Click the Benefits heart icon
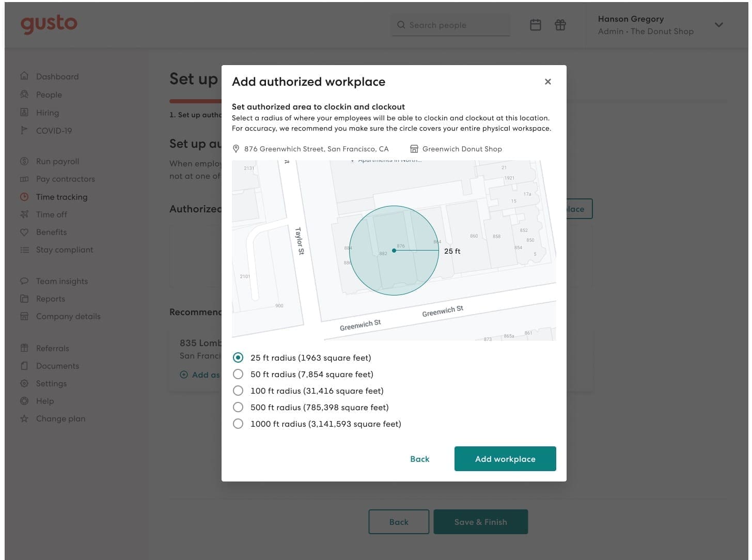 (x=24, y=232)
